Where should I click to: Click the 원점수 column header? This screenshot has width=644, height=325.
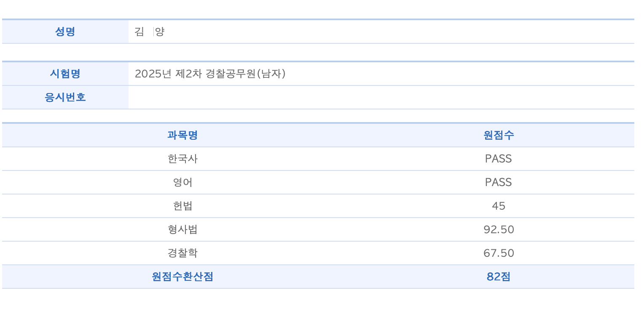tap(499, 135)
